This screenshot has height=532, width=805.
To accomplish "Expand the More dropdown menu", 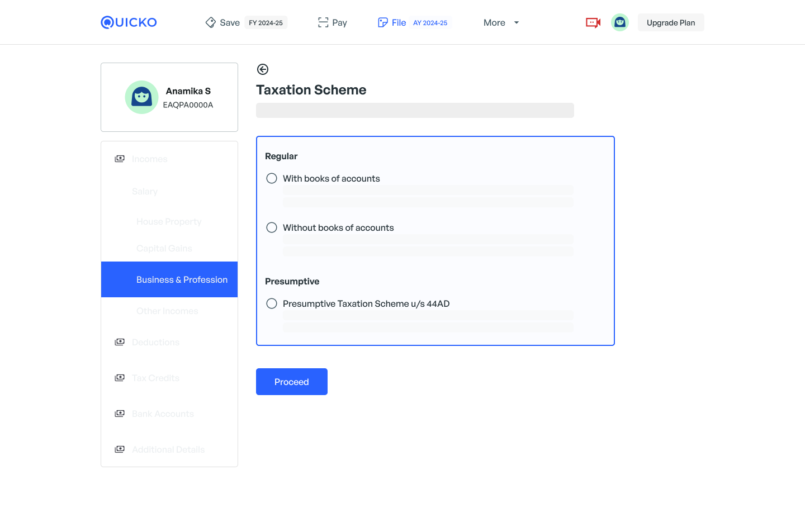I will (x=501, y=22).
